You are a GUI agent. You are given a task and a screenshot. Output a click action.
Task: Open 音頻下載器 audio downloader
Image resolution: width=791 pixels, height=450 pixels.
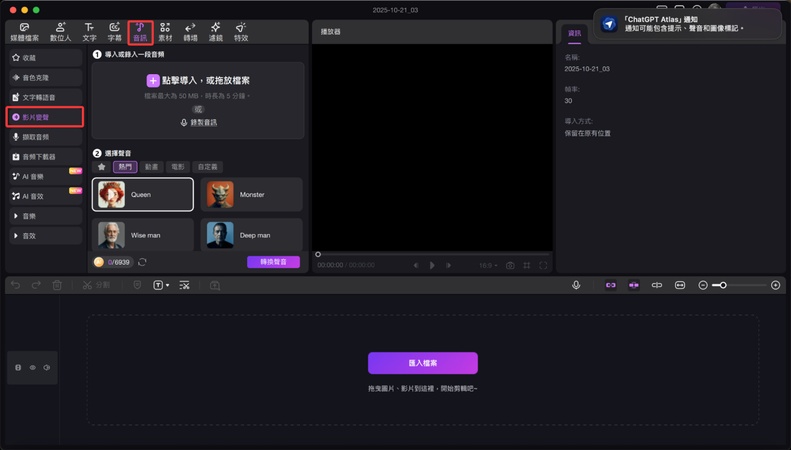click(x=45, y=156)
